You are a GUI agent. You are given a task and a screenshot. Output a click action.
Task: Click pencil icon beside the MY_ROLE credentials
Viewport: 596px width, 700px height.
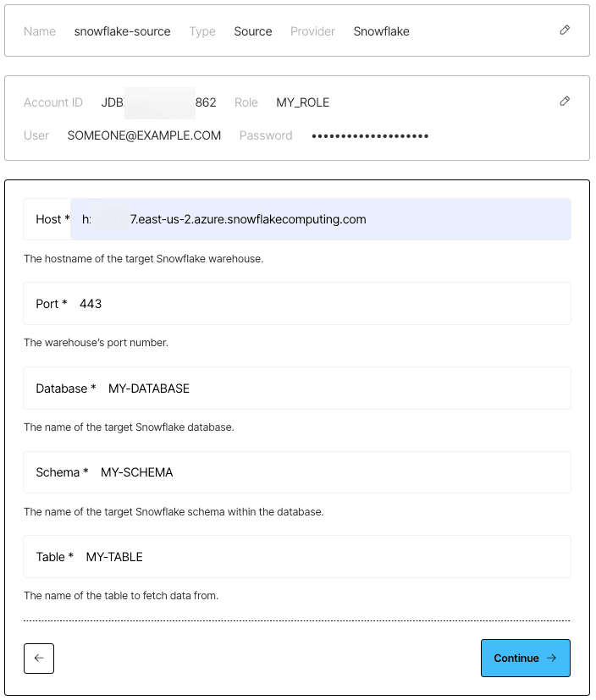click(x=565, y=102)
